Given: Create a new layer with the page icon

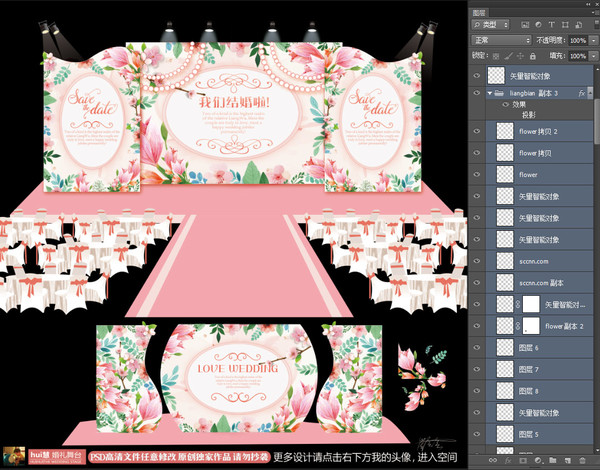Looking at the screenshot, I should click(x=567, y=460).
